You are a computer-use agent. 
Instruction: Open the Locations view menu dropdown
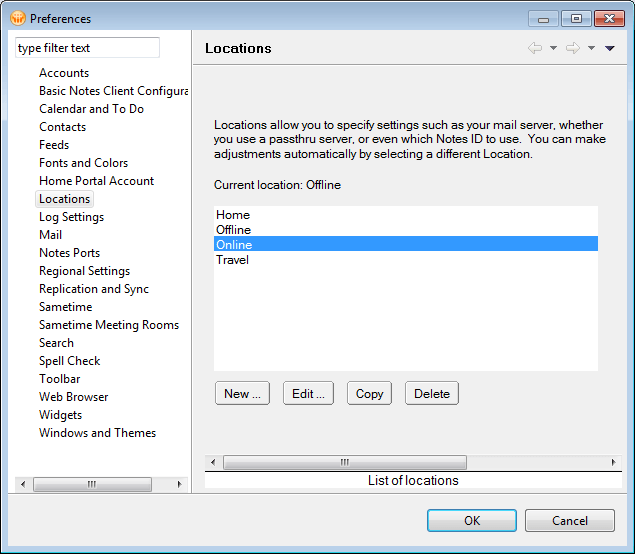click(x=610, y=48)
